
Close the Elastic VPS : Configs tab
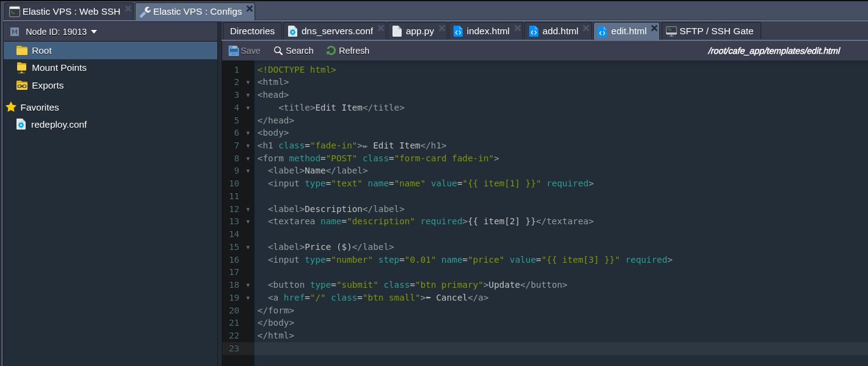[x=249, y=9]
